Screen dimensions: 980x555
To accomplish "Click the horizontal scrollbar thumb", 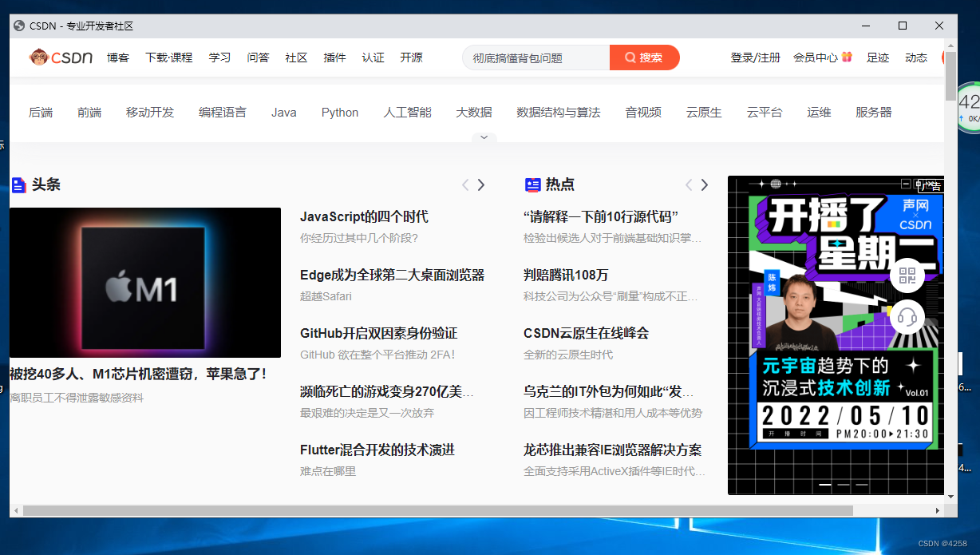I will click(438, 510).
